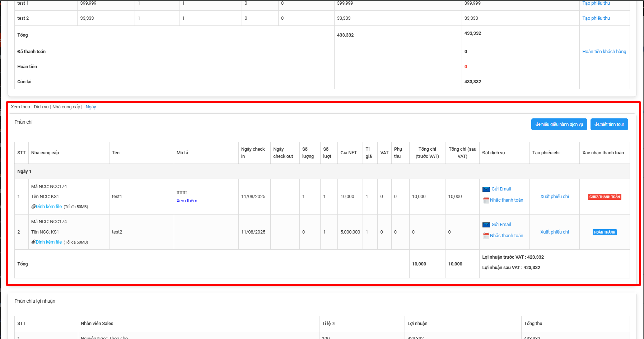This screenshot has width=644, height=339.
Task: Select the Ngày view option
Action: (90, 107)
